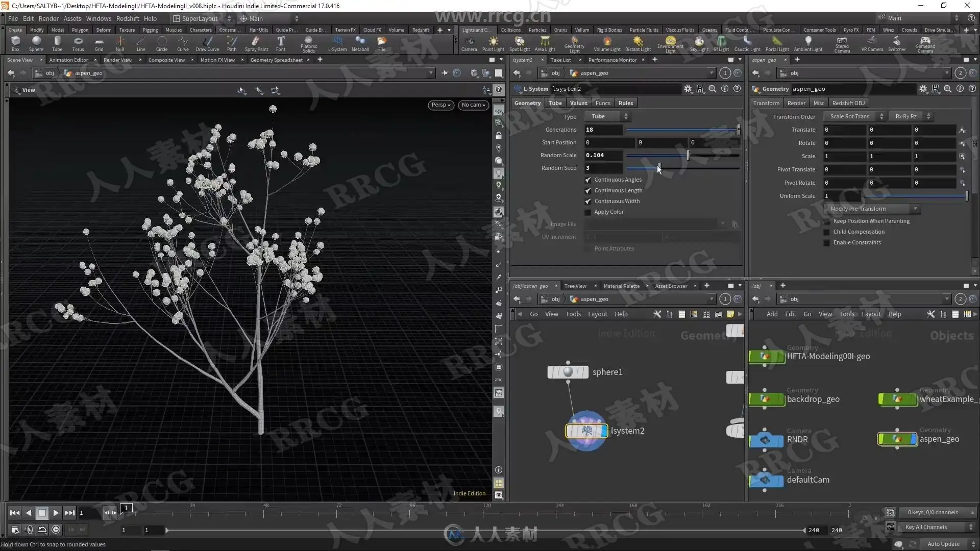Image resolution: width=980 pixels, height=551 pixels.
Task: Open the Type dropdown set to Tube
Action: (606, 117)
